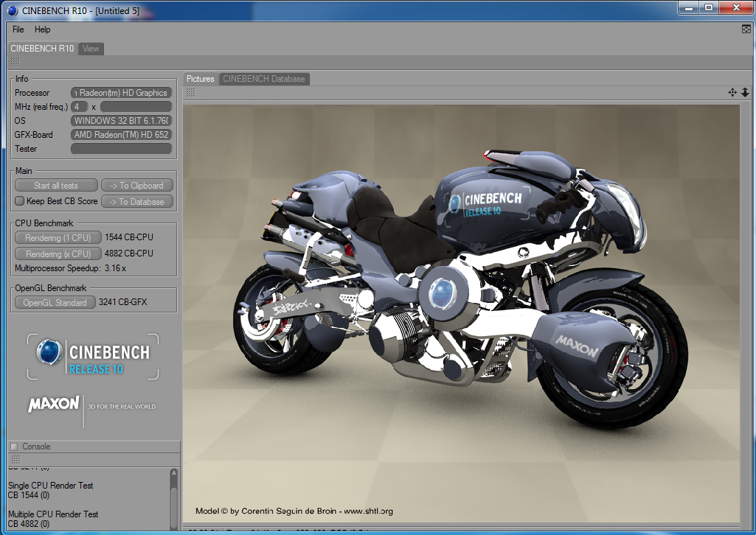Switch to the CINEBENCH R10 tab
Image resolution: width=756 pixels, height=535 pixels.
[43, 49]
